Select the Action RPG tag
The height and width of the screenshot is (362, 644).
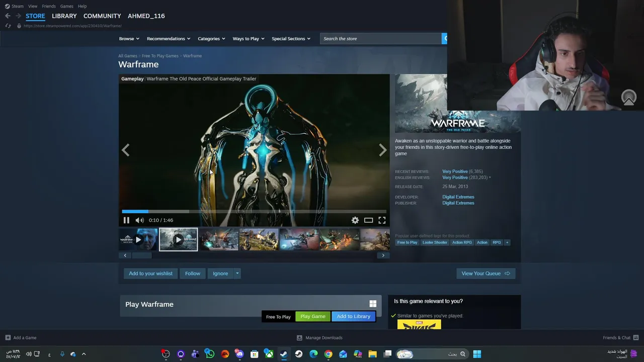point(462,242)
